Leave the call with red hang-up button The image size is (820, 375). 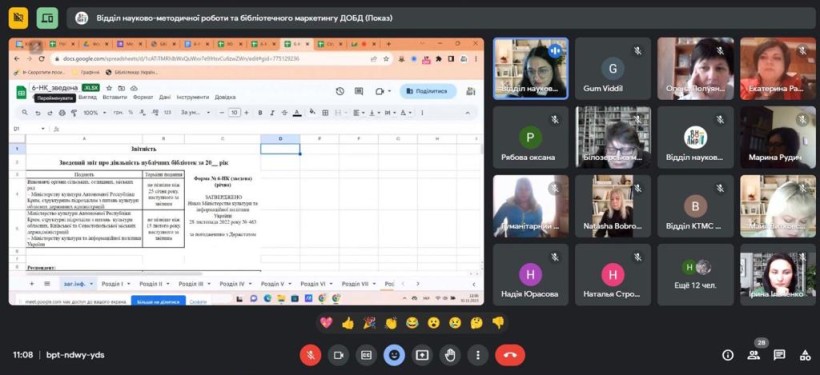click(510, 355)
